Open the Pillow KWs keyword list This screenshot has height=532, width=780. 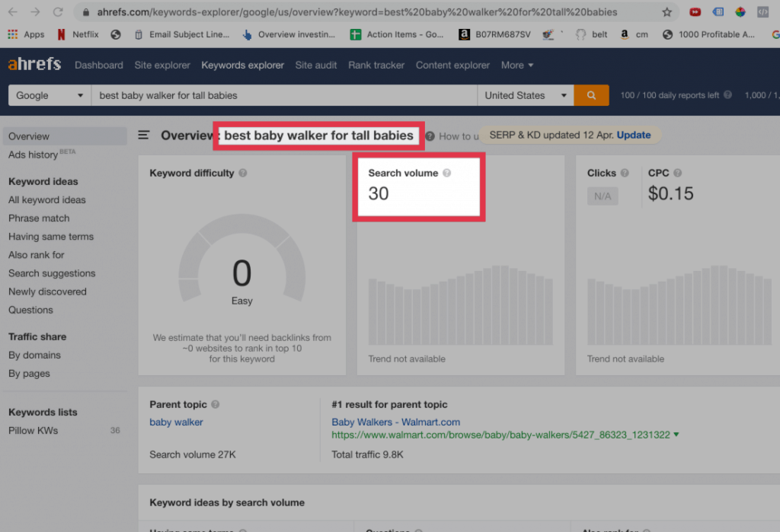pyautogui.click(x=33, y=431)
